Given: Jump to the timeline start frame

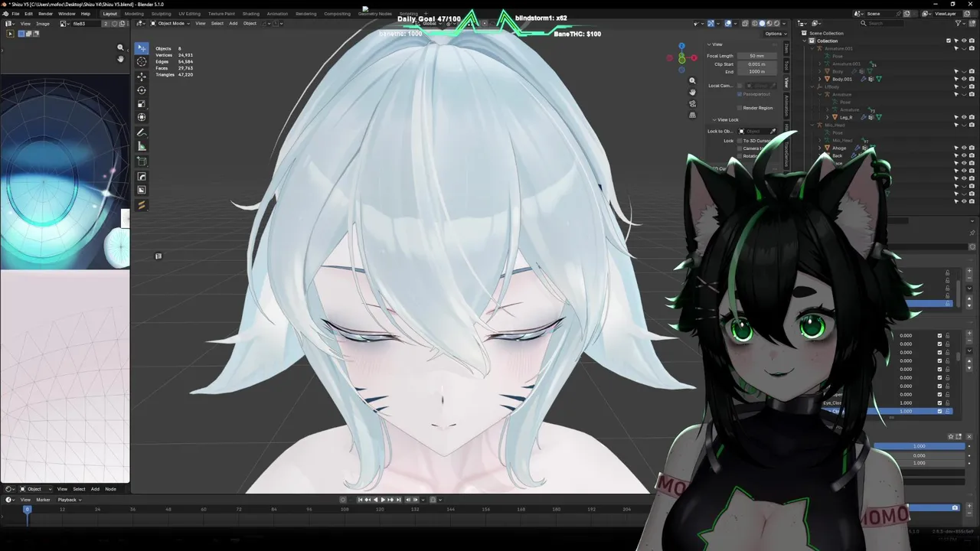Looking at the screenshot, I should point(361,500).
